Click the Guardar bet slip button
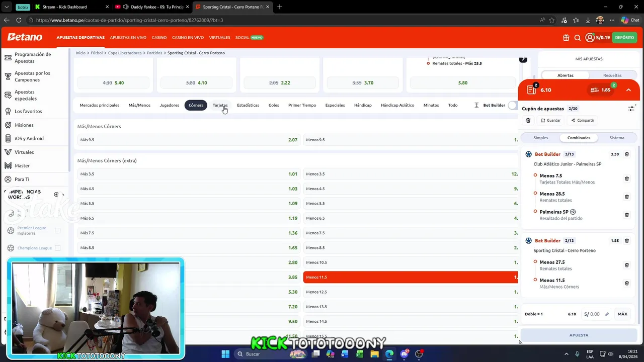 pos(550,120)
